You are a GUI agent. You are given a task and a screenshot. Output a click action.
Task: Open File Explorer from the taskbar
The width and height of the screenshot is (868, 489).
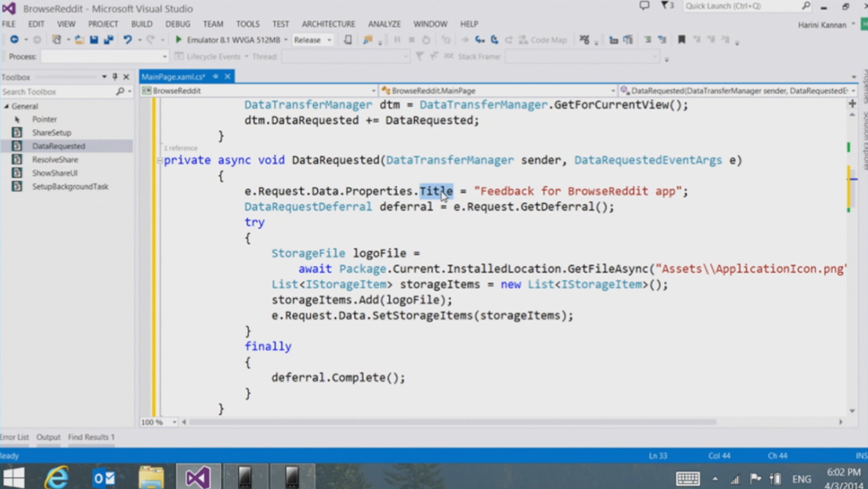click(x=151, y=477)
